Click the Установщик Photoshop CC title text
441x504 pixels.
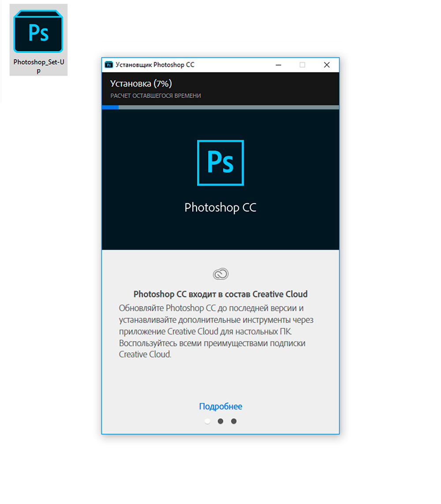coord(155,65)
